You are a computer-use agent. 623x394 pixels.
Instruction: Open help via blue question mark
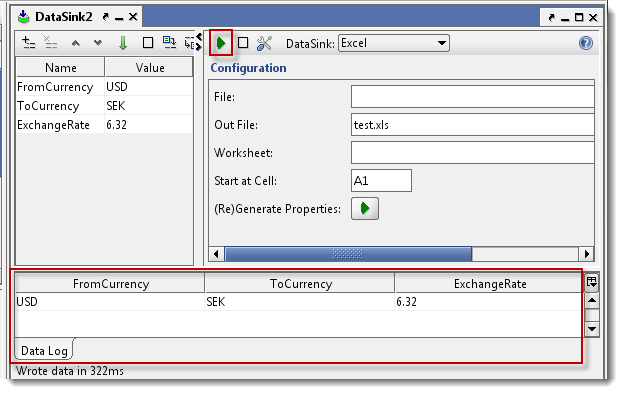tap(586, 43)
